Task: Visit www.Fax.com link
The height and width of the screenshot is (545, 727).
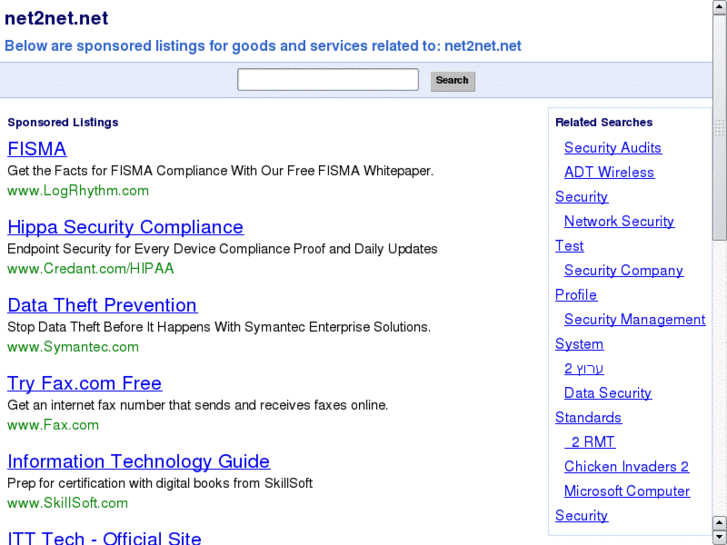Action: tap(53, 425)
